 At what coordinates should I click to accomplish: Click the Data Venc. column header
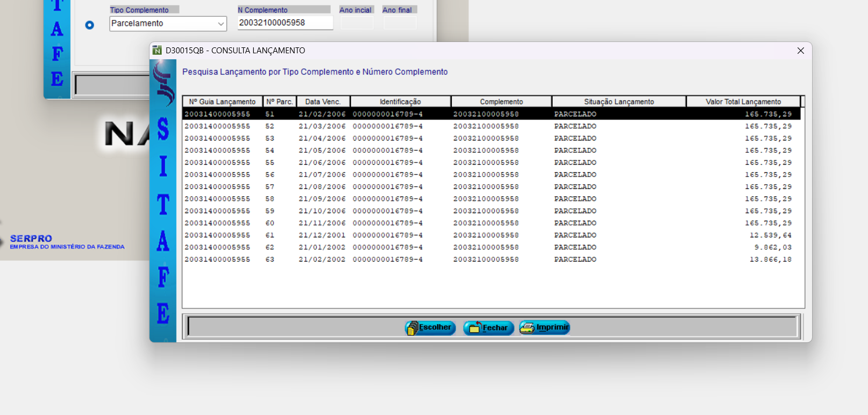pyautogui.click(x=323, y=102)
